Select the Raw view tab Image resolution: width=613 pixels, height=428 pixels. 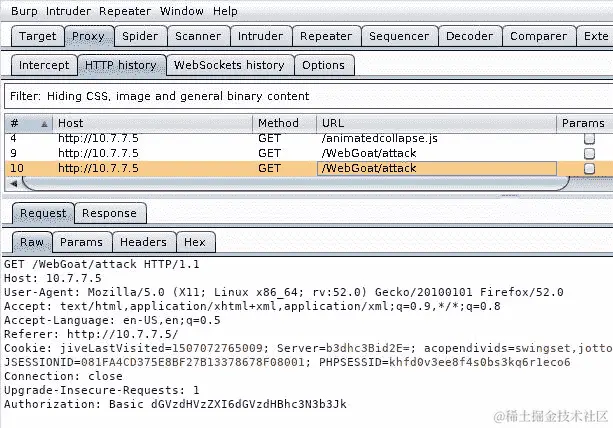coord(32,242)
